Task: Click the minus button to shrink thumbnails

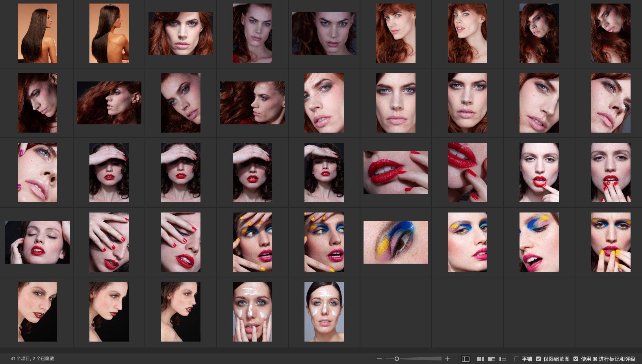Action: (379, 359)
